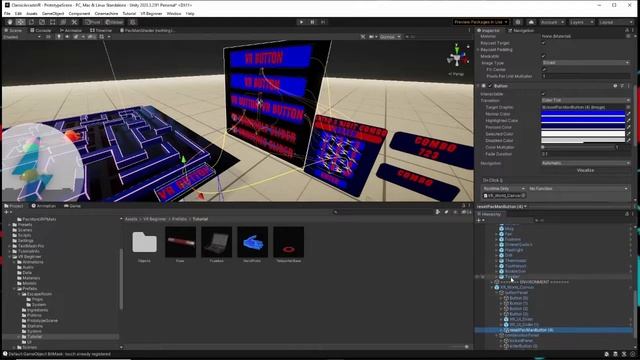Click the Pause button

coord(312,22)
